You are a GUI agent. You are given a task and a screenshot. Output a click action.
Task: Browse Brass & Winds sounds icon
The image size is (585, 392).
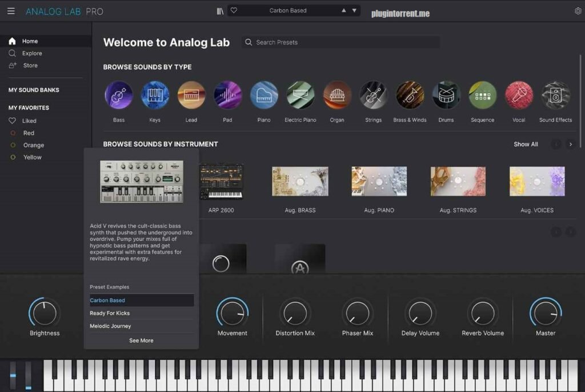410,95
